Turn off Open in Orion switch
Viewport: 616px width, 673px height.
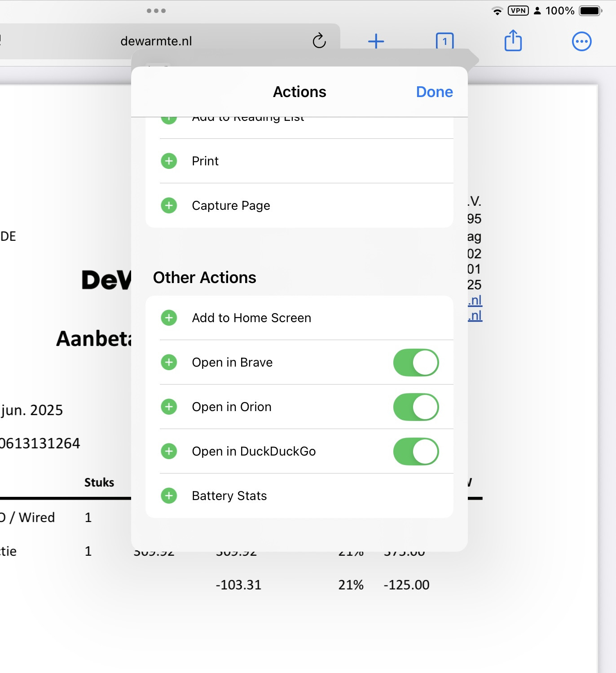click(416, 407)
